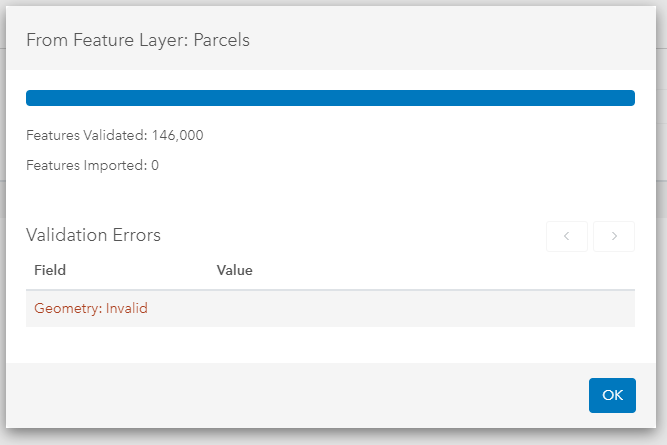Image resolution: width=667 pixels, height=445 pixels.
Task: Click the blue import progress bar
Action: [x=330, y=98]
